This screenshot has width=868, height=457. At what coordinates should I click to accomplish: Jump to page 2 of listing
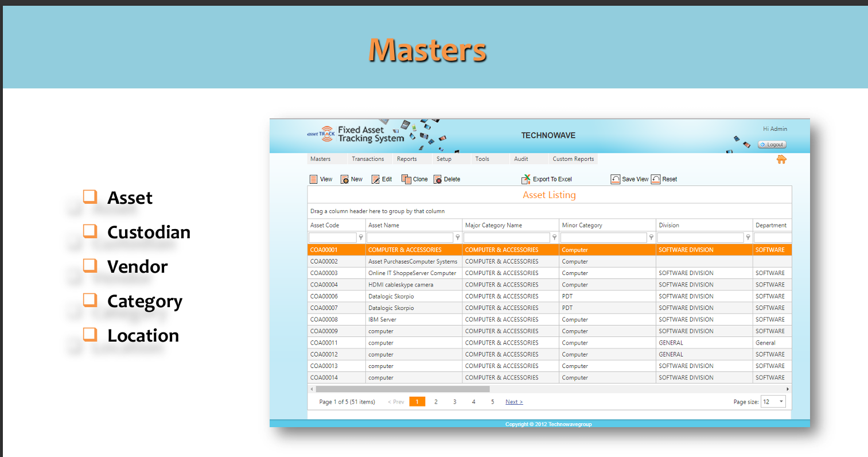click(436, 402)
